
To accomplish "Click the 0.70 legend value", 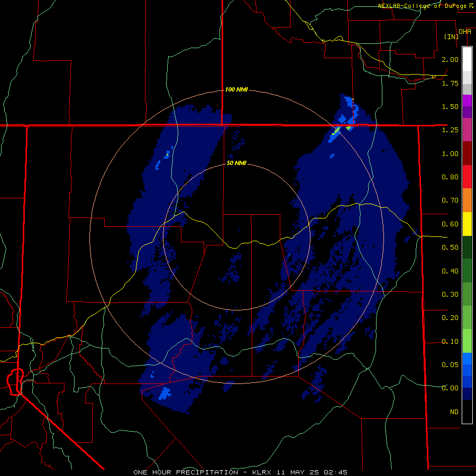I will [x=450, y=200].
